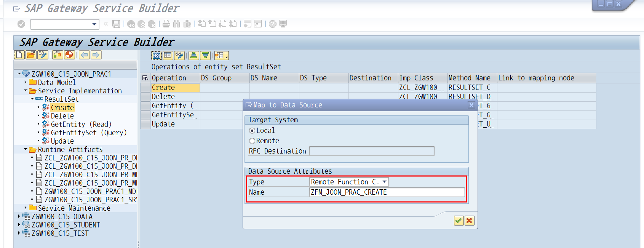Click the Link to mapping node header

547,78
